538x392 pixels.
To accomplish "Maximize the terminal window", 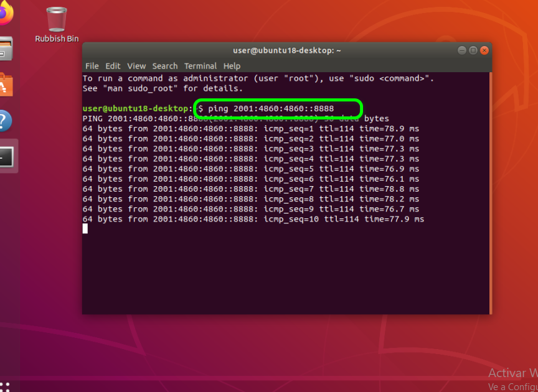I will (x=473, y=50).
